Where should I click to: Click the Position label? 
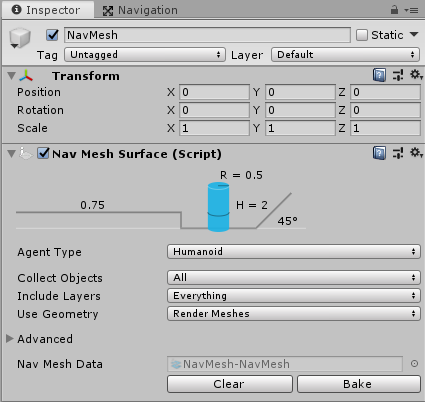click(x=39, y=92)
